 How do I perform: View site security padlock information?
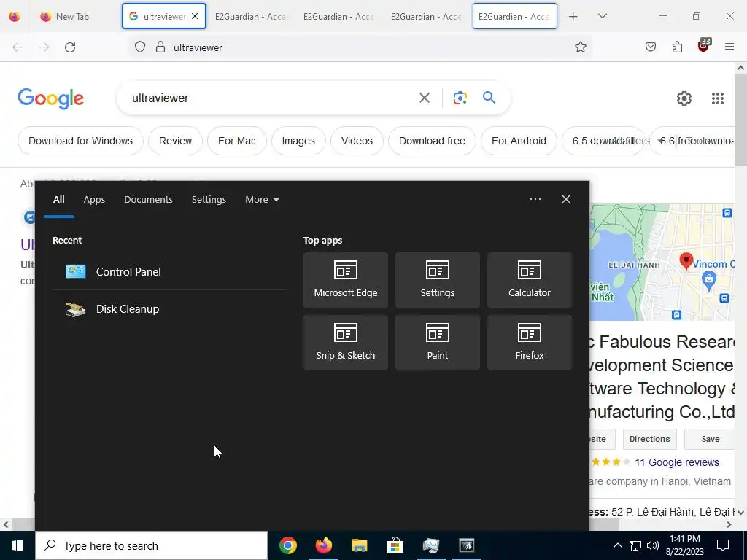point(160,47)
